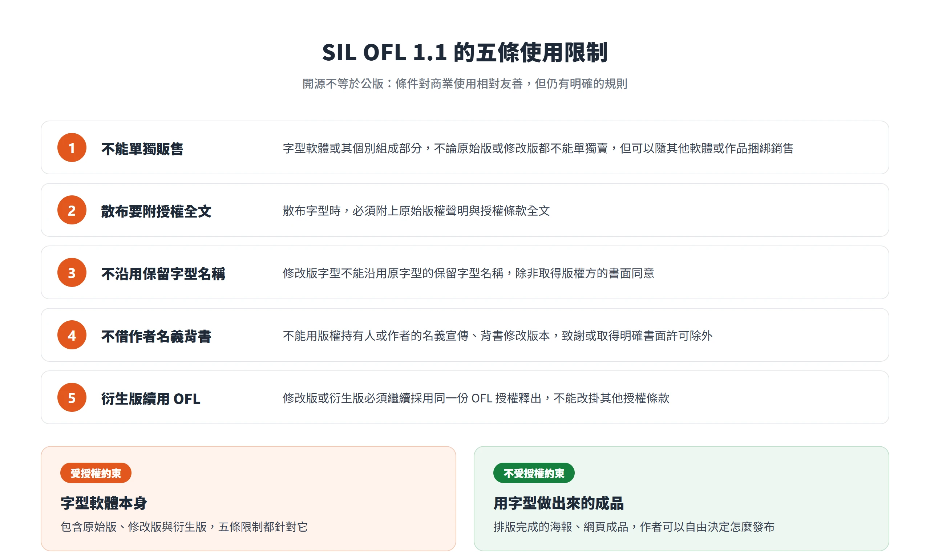This screenshot has width=930, height=560.
Task: Click the description starting with 字型軟體或其個別組成部分
Action: 538,148
